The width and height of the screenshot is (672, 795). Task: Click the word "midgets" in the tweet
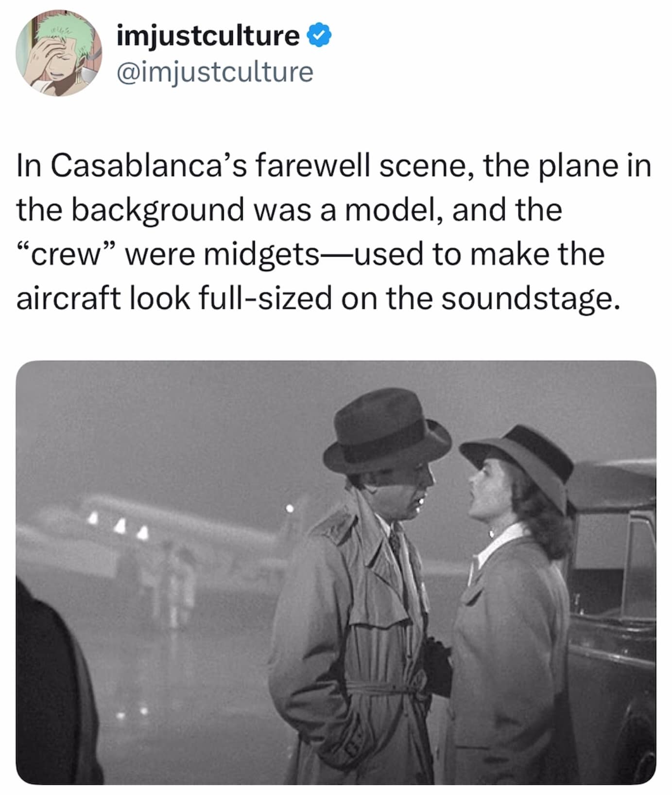coord(261,254)
